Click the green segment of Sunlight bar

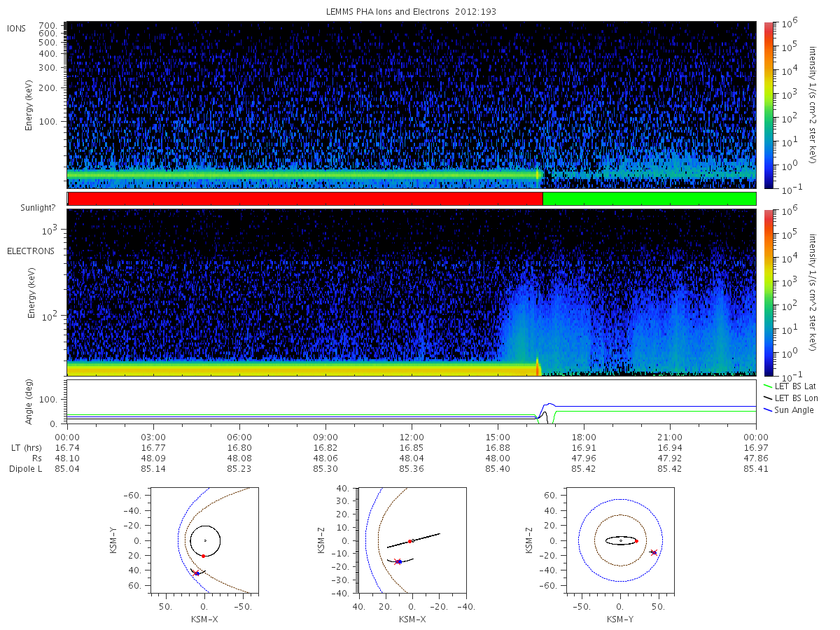click(x=649, y=199)
